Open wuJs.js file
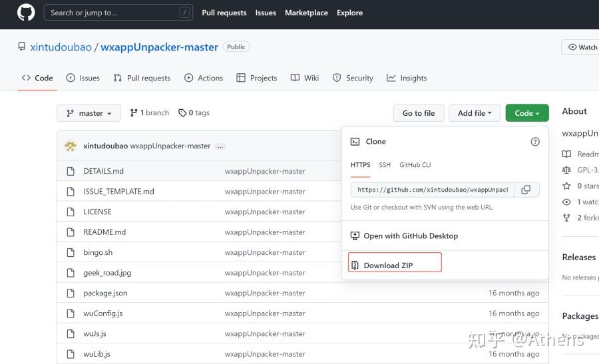The height and width of the screenshot is (364, 599). tap(95, 333)
